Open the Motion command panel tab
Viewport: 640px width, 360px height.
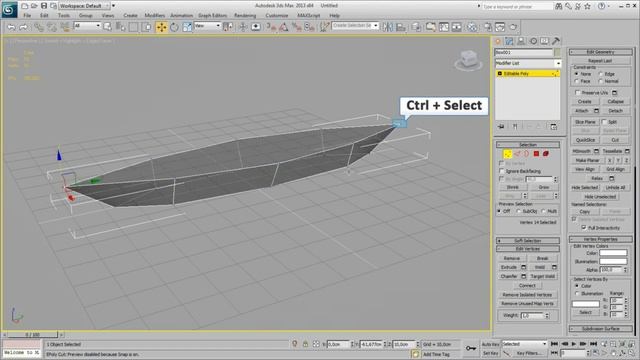[x=533, y=41]
